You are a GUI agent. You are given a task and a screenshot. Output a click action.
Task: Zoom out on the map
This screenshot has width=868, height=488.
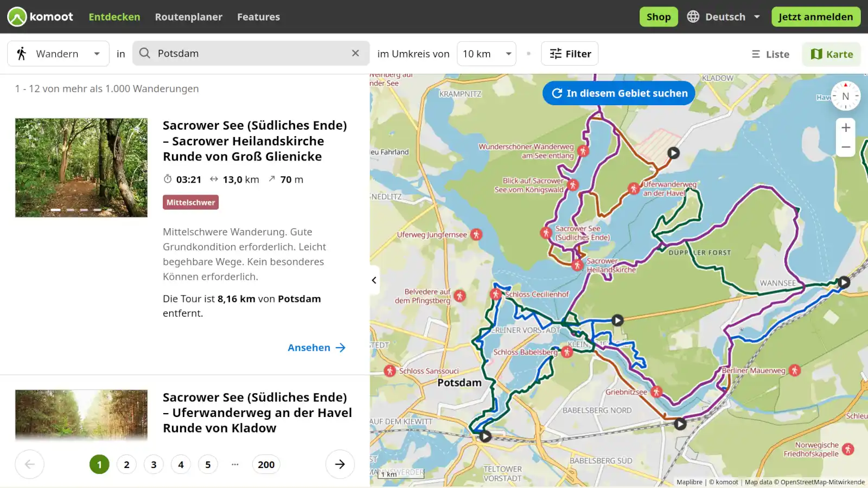(x=846, y=147)
